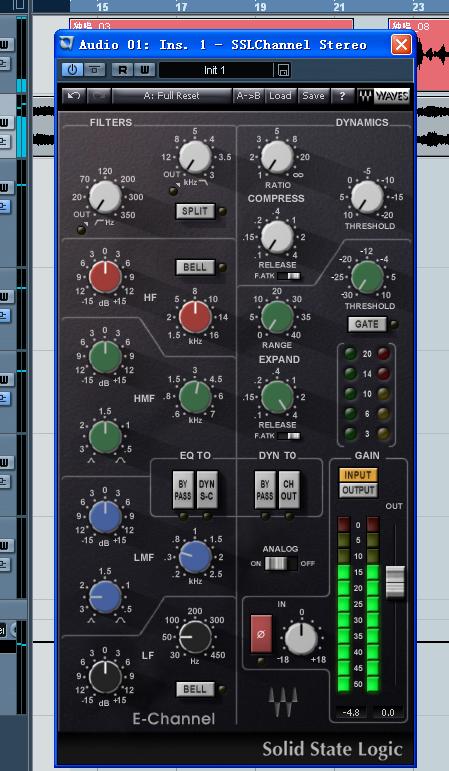
Task: Click bar 19 on Cubase ruler
Action: [x=261, y=7]
